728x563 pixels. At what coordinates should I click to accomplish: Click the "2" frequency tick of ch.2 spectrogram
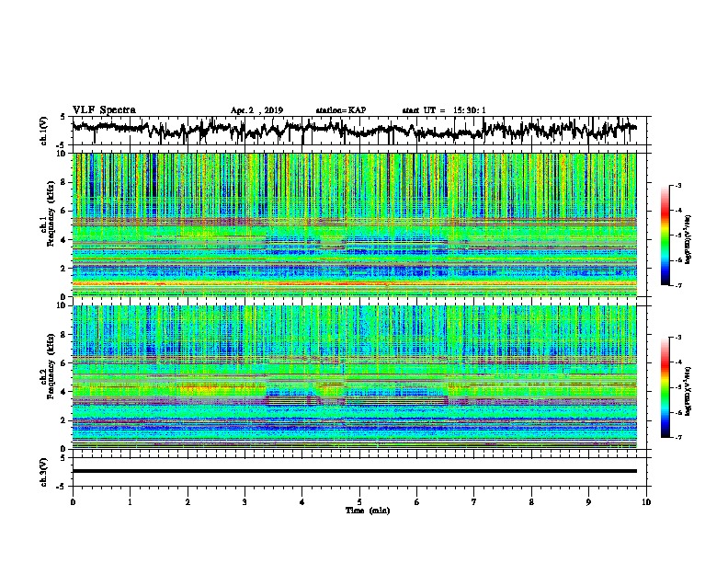coord(65,420)
